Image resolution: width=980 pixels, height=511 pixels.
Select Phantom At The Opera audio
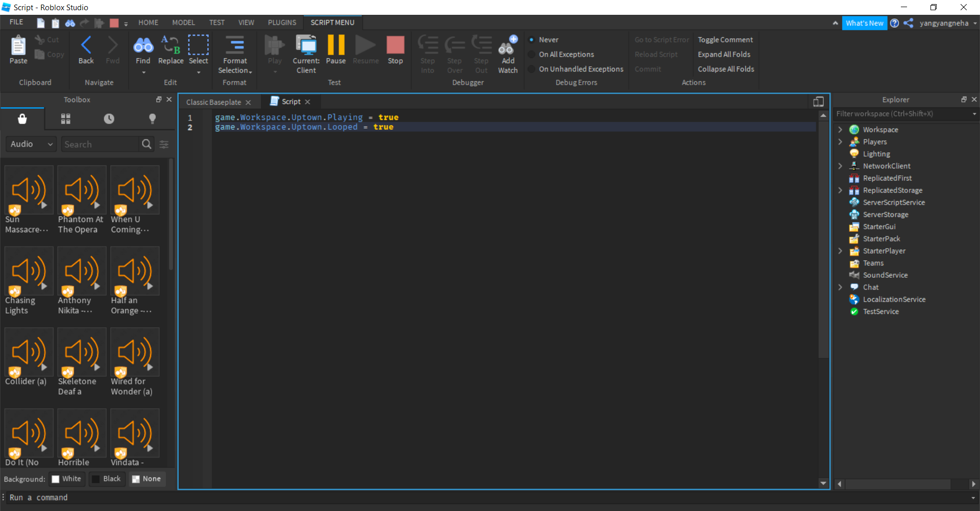pos(82,190)
